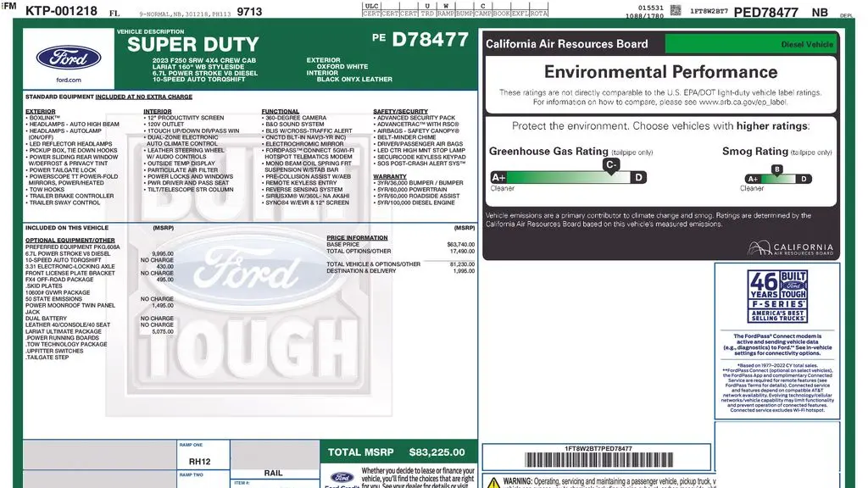Click the SAFETY/SECURITY section heading

point(400,111)
